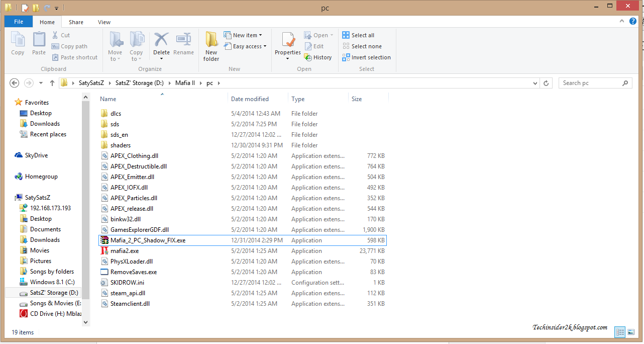Switch to the Home tab

pyautogui.click(x=47, y=22)
